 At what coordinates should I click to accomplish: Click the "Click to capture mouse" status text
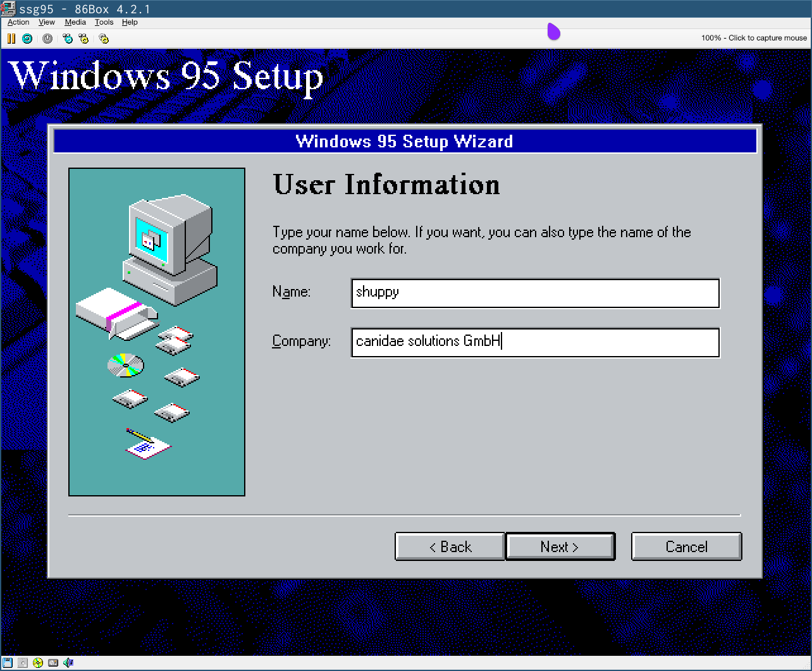coord(768,38)
